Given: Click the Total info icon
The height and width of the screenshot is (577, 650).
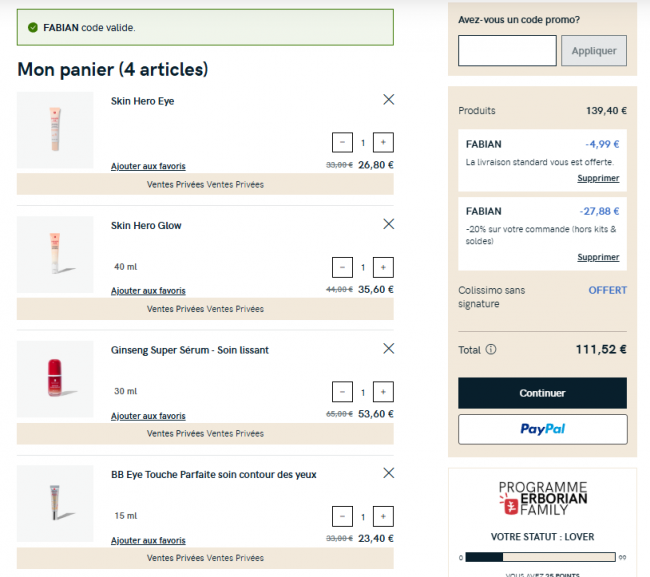Looking at the screenshot, I should [x=491, y=350].
